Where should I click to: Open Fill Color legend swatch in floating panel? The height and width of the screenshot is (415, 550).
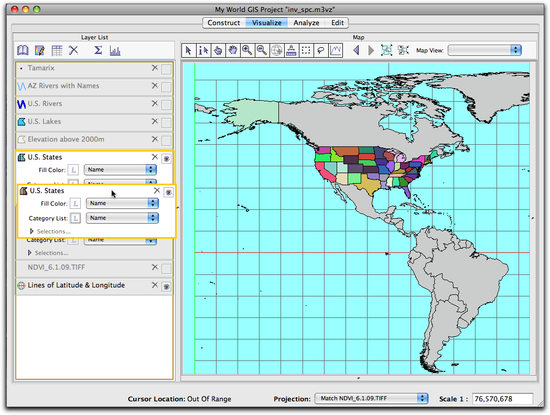[x=75, y=203]
